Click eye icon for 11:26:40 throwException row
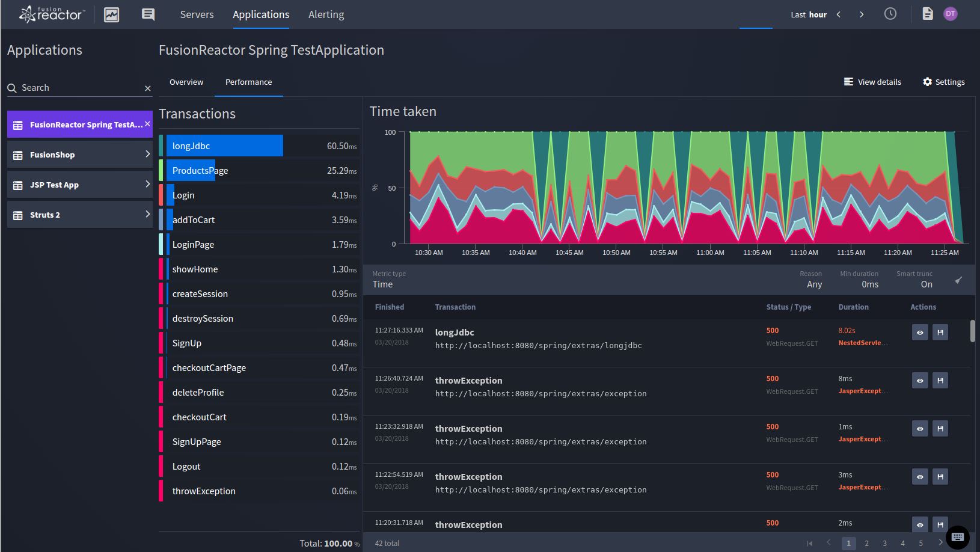Image resolution: width=980 pixels, height=552 pixels. coord(920,381)
